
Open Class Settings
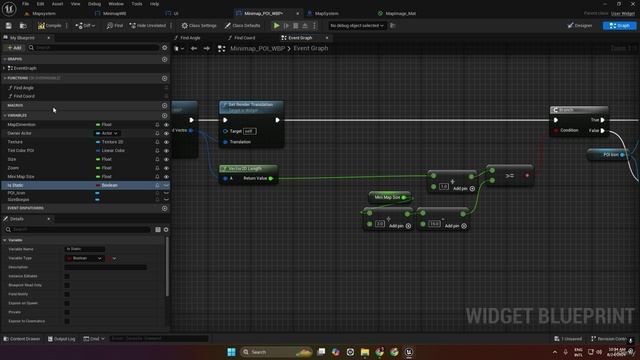tap(199, 26)
